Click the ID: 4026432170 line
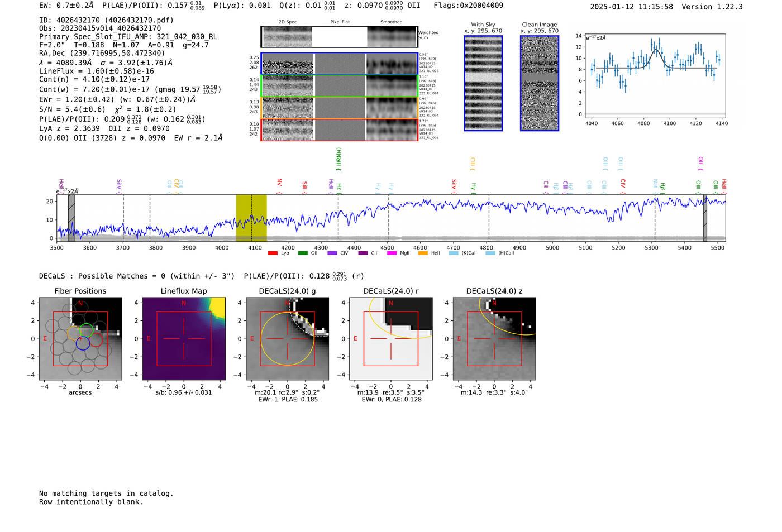This screenshot has width=782, height=532. click(106, 20)
